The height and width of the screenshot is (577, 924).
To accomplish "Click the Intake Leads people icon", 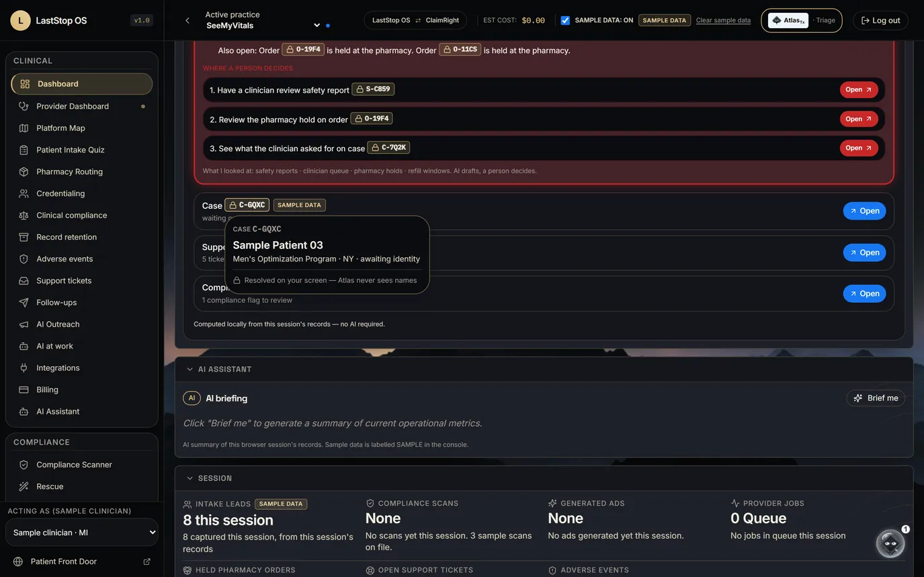I will (187, 504).
